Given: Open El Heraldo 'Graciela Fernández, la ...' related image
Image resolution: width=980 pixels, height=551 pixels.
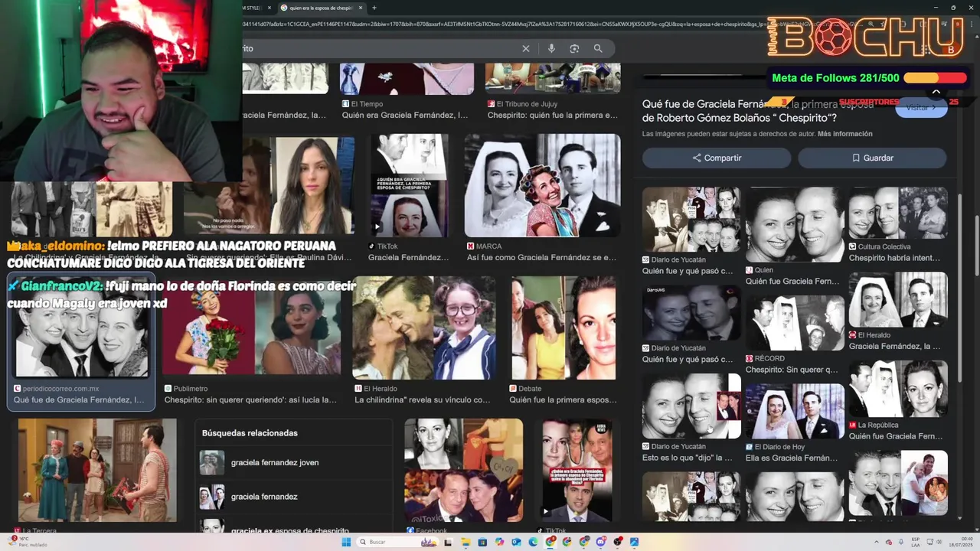Looking at the screenshot, I should click(x=898, y=300).
